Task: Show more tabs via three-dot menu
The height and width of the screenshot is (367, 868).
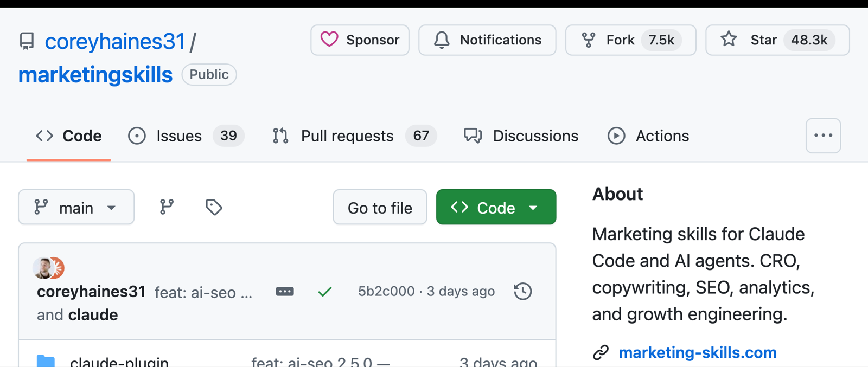Action: (x=823, y=136)
